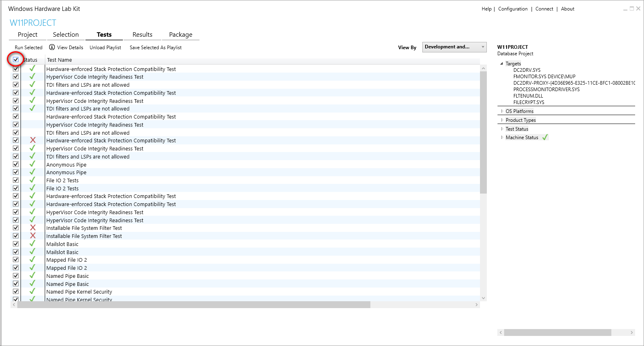Collapse the Targets tree node
644x346 pixels.
pos(501,64)
